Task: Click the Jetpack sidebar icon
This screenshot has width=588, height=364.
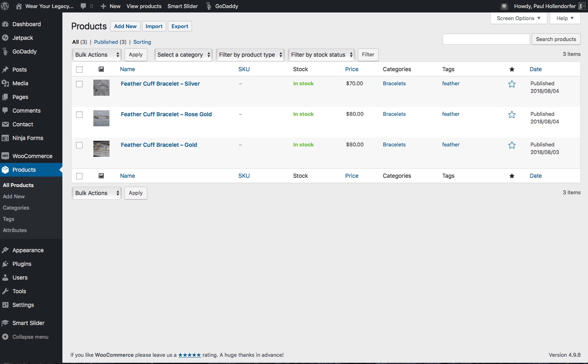Action: tap(5, 38)
